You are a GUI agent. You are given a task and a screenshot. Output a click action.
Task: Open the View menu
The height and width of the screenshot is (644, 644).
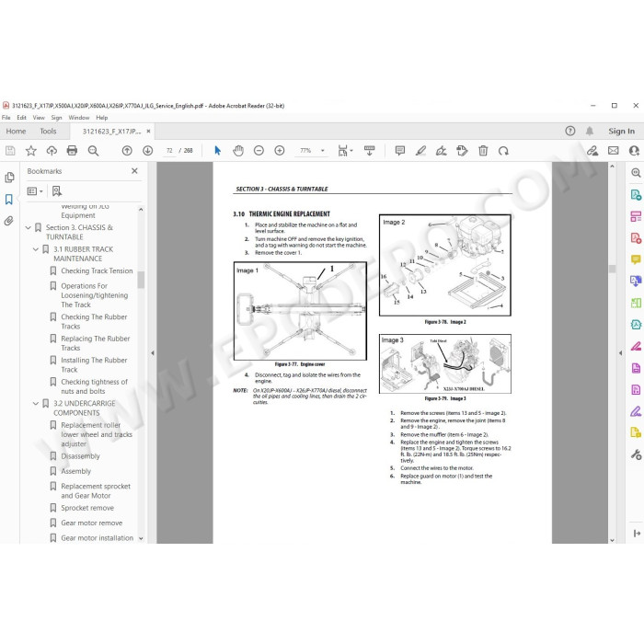click(39, 118)
